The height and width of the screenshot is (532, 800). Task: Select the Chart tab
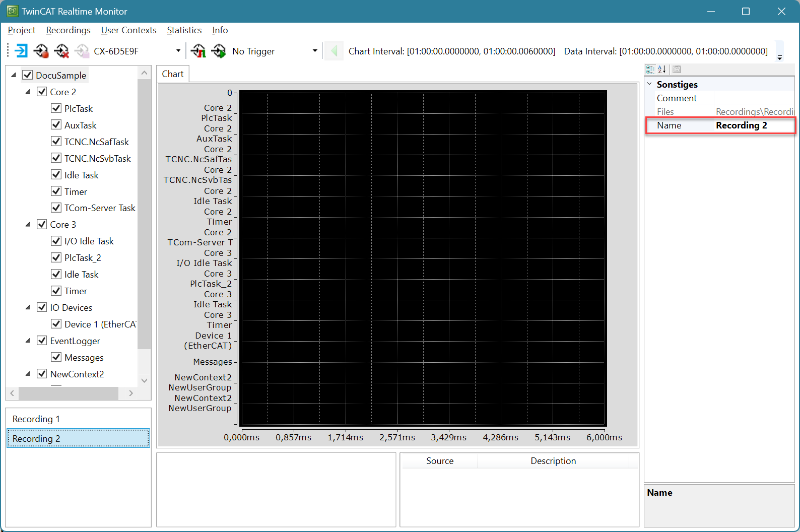tap(173, 74)
